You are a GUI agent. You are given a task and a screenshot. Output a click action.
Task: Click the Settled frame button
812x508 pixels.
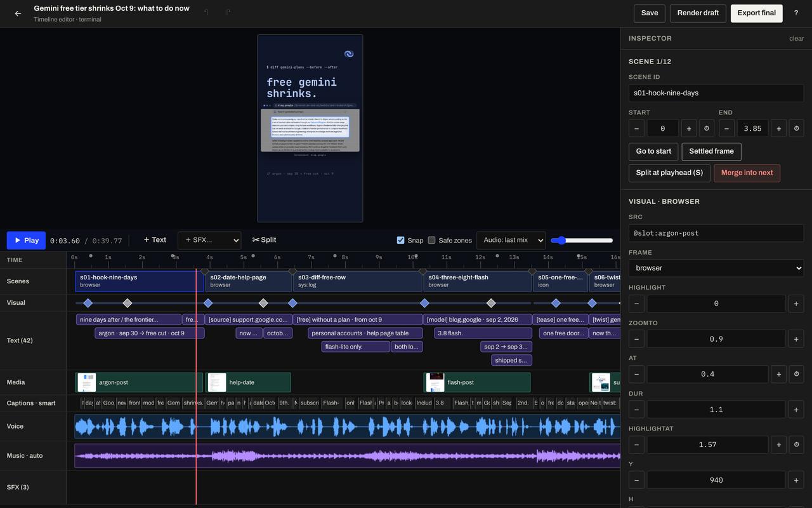point(711,151)
